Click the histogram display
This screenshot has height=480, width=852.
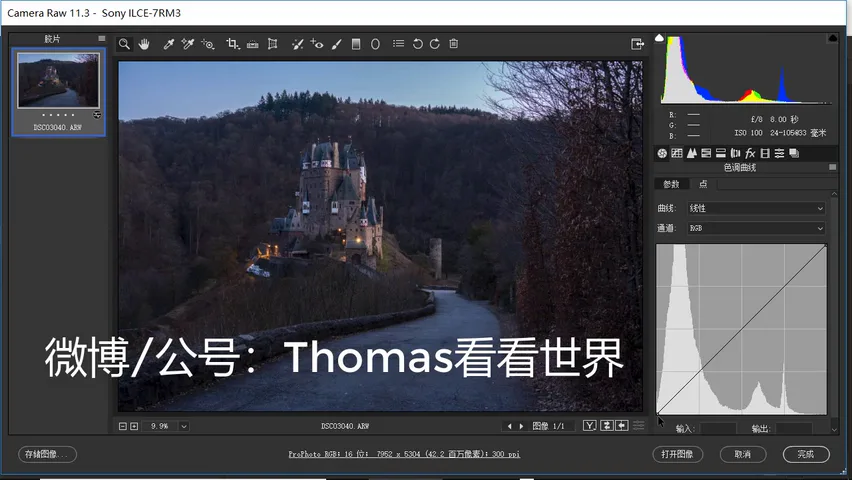point(746,70)
